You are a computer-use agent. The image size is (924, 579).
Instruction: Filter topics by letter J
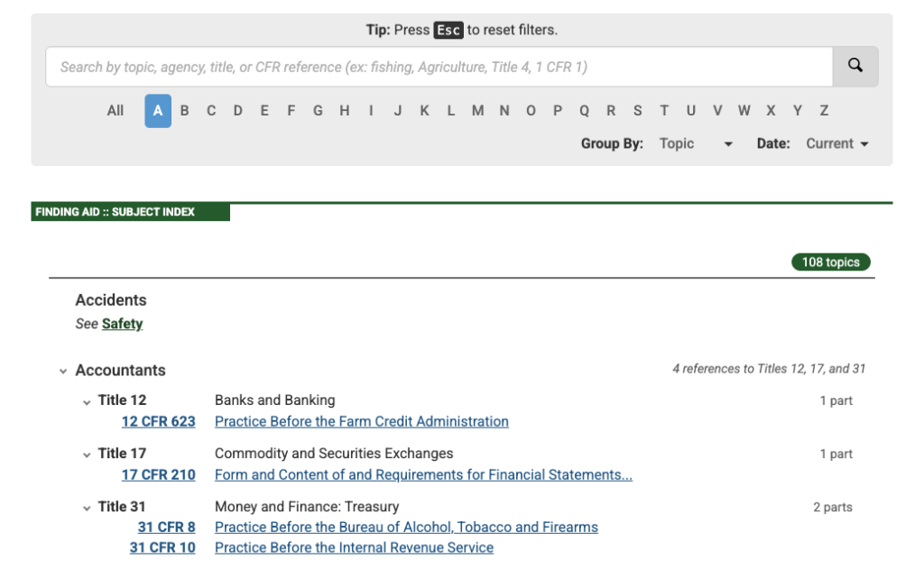pos(398,111)
